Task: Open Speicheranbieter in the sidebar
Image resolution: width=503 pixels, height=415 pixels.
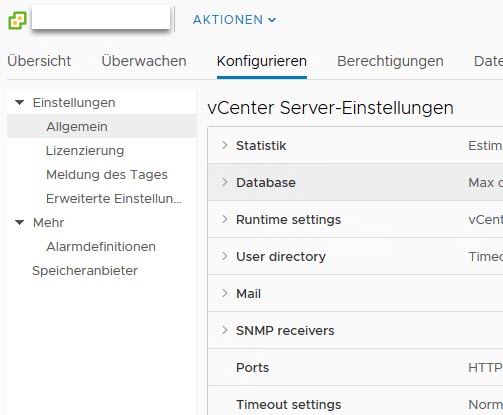Action: 85,271
